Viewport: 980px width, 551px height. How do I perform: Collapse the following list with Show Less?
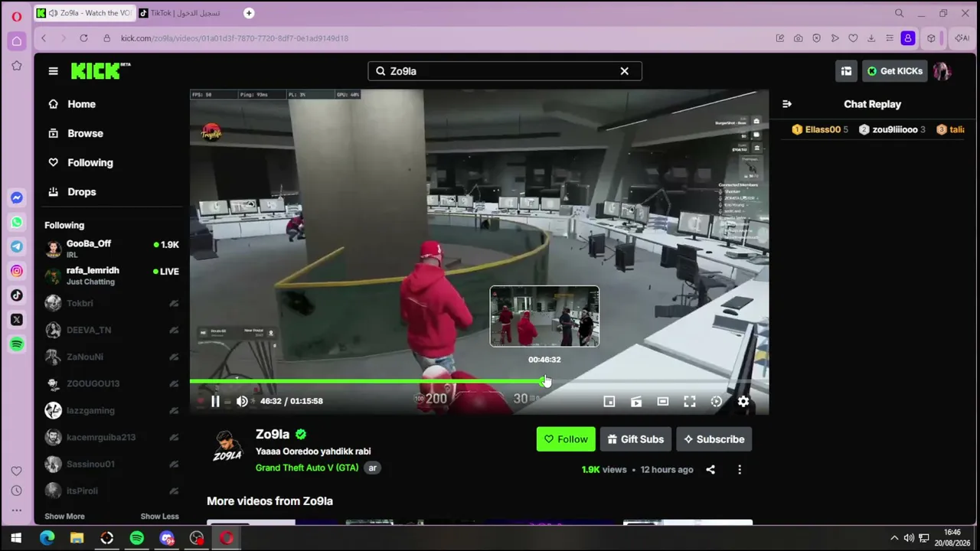[159, 517]
